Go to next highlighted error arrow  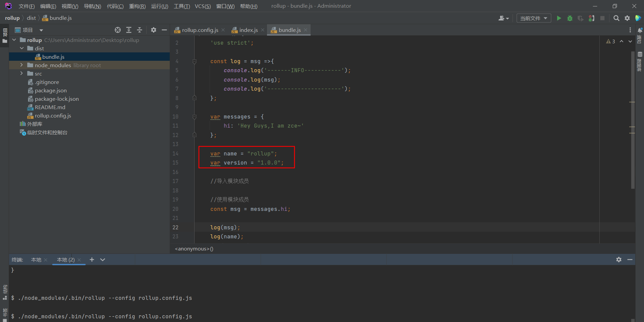pos(630,41)
